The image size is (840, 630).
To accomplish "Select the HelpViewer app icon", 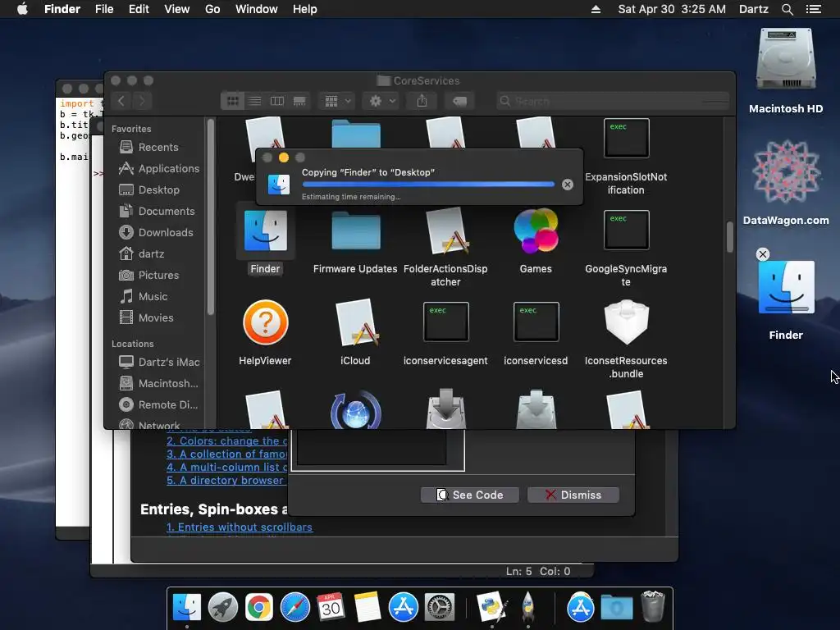I will pyautogui.click(x=265, y=322).
